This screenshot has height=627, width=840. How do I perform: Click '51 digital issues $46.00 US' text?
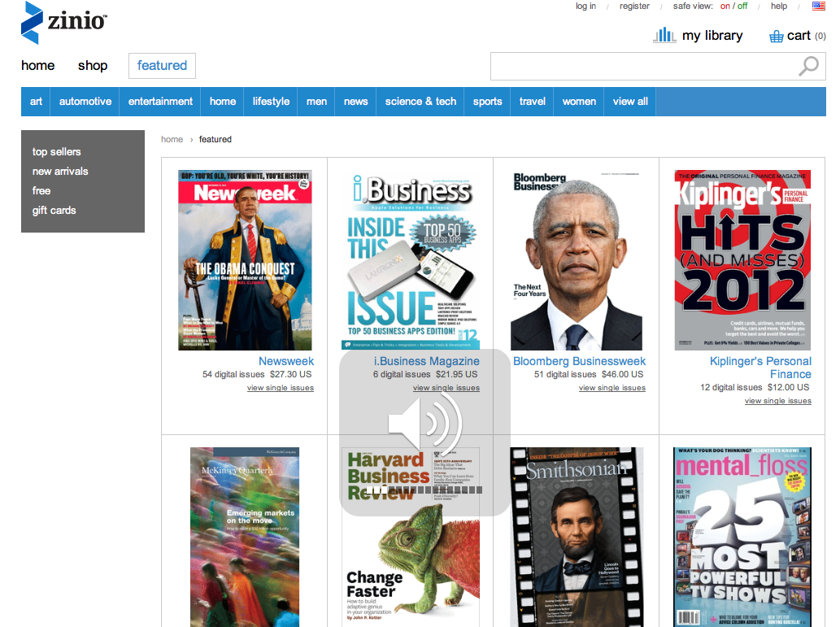(x=589, y=374)
